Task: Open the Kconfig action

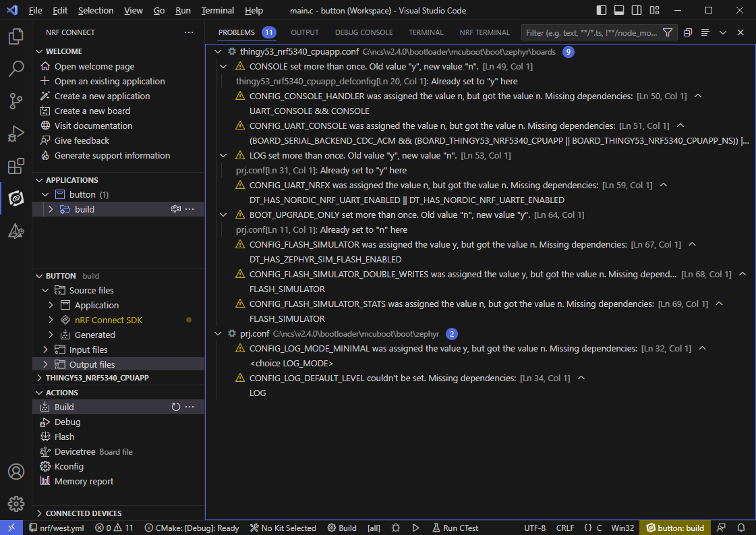Action: [x=69, y=466]
